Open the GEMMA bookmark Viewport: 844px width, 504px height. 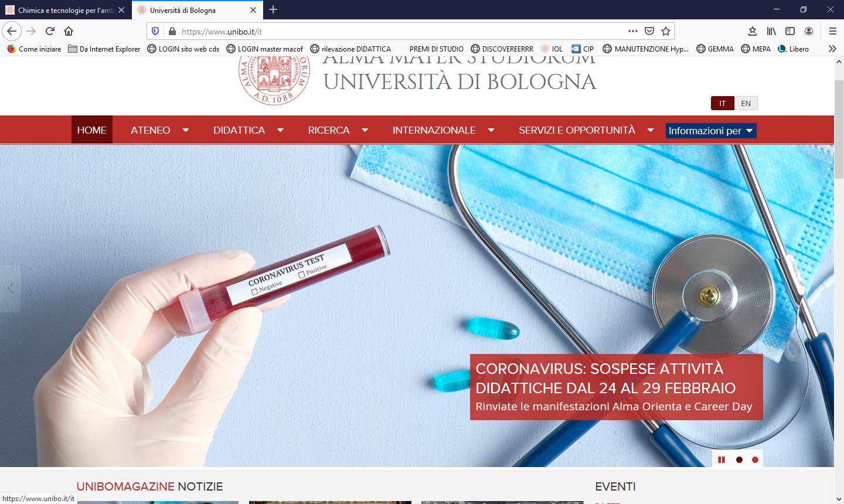click(x=715, y=49)
